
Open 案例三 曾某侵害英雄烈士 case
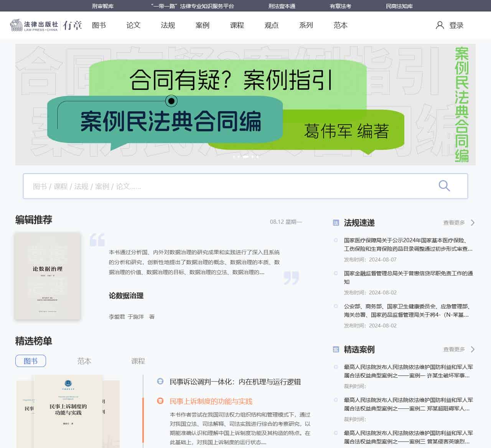click(408, 437)
